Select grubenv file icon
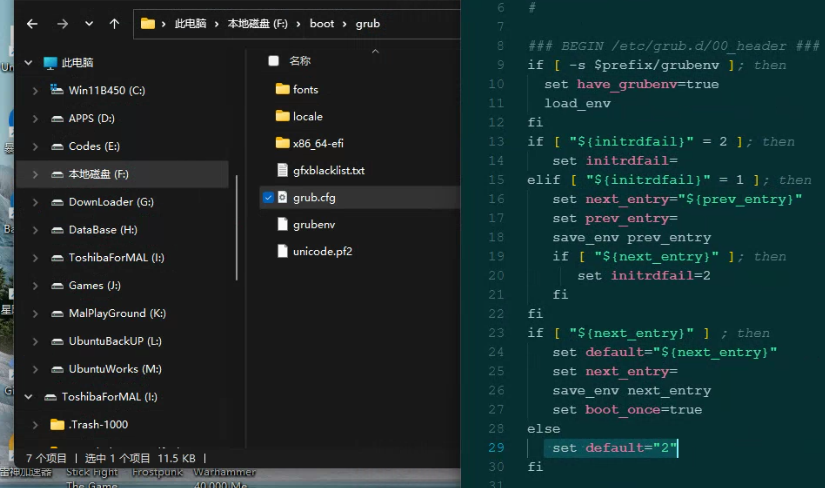This screenshot has width=825, height=488. pos(283,224)
